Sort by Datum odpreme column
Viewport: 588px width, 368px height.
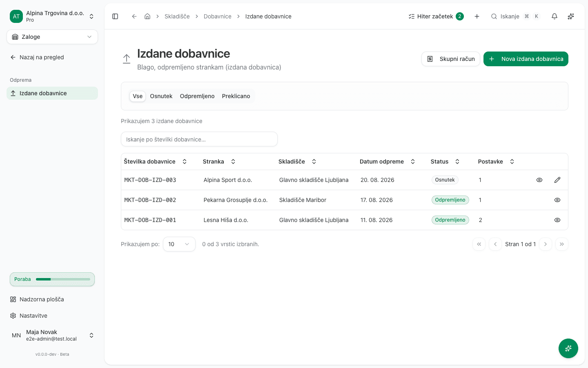point(387,162)
